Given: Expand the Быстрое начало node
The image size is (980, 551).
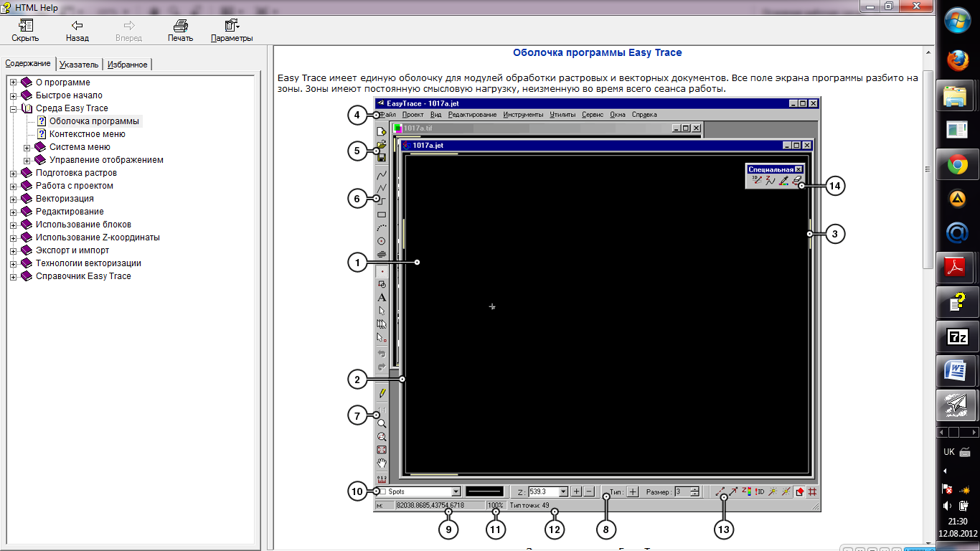Looking at the screenshot, I should click(14, 95).
